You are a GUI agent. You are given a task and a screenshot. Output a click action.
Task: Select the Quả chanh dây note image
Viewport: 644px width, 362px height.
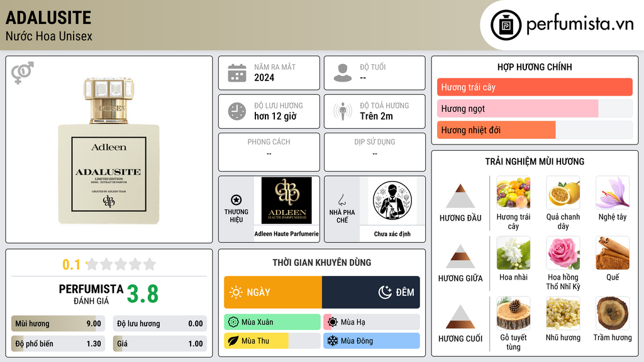point(563,192)
